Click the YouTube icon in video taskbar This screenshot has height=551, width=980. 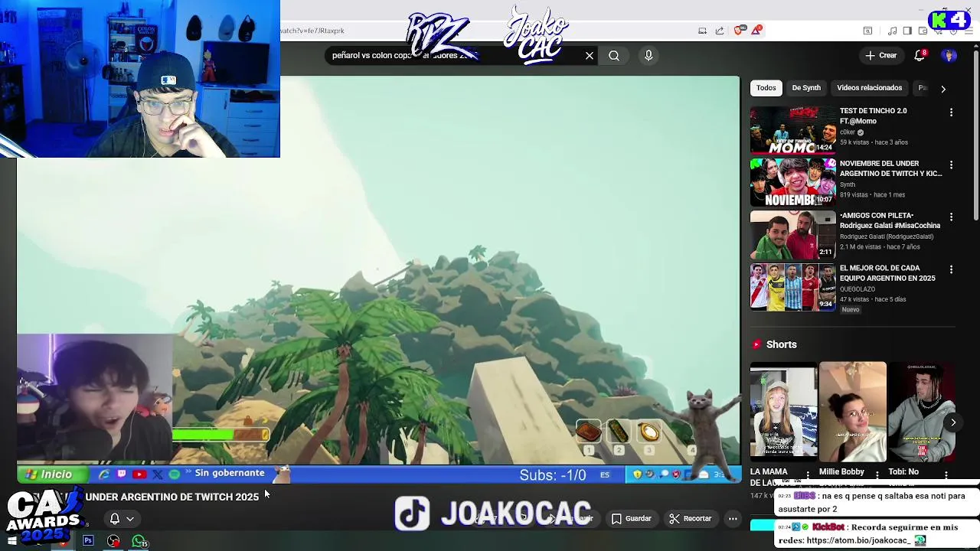pos(139,474)
